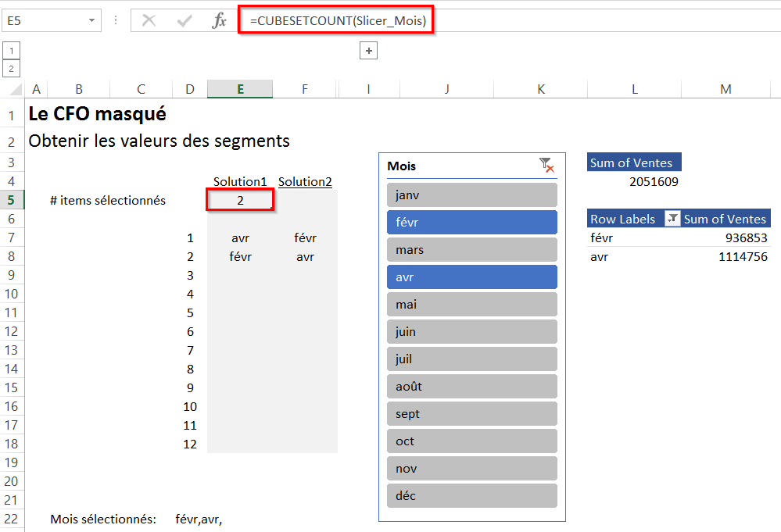Select the déc slicer item

click(471, 495)
